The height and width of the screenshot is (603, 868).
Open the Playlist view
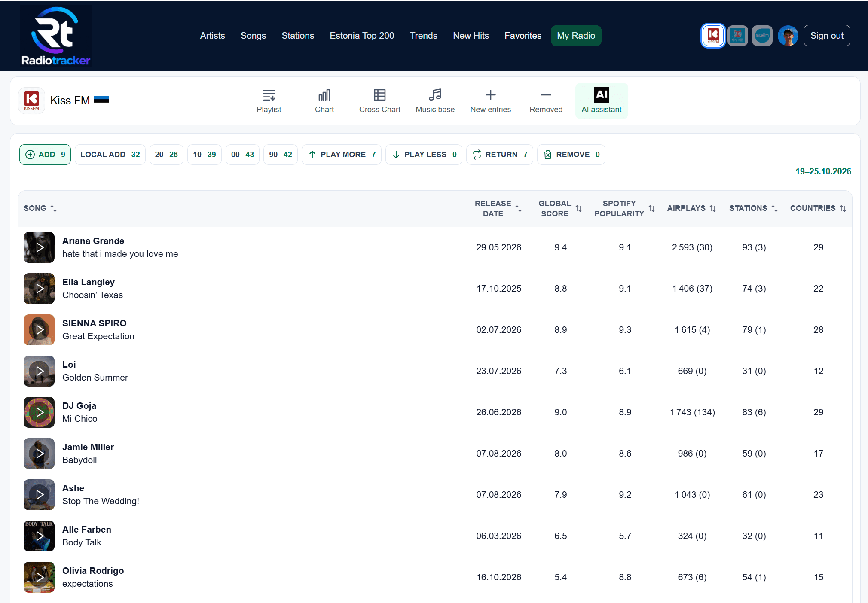pos(269,101)
